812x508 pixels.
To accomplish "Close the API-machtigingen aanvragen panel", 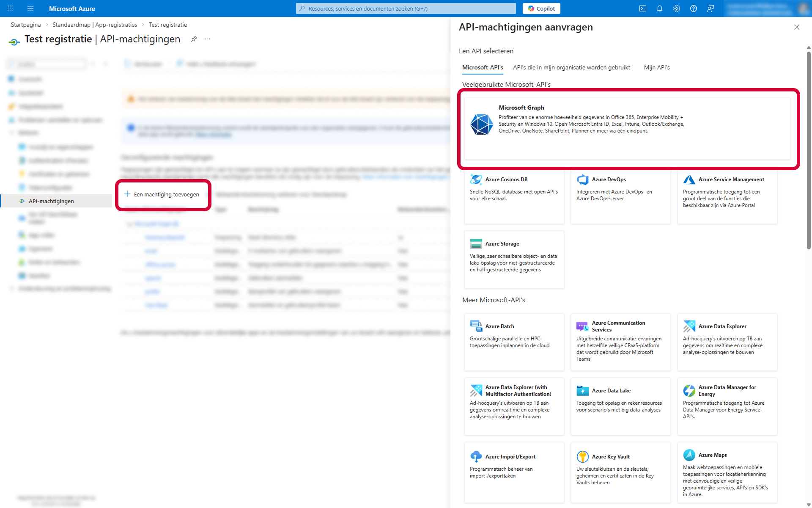I will point(796,27).
